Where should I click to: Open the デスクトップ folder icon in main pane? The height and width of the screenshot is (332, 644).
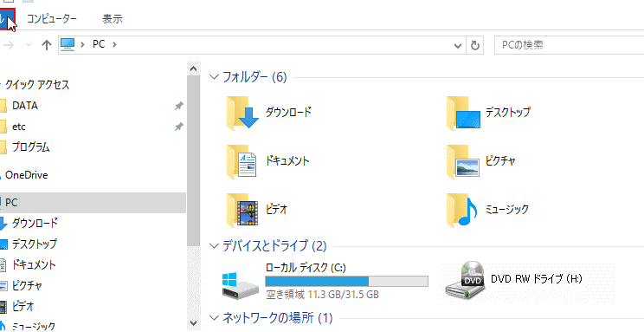463,114
